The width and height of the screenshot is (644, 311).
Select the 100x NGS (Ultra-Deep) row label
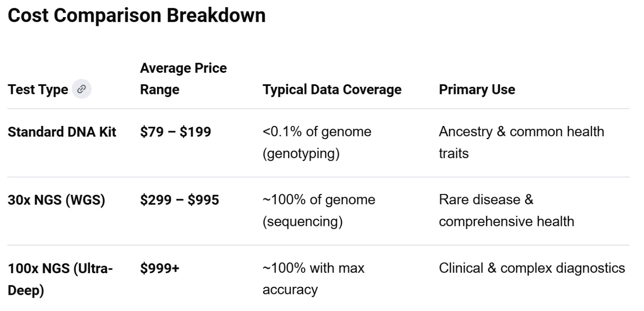coord(60,279)
